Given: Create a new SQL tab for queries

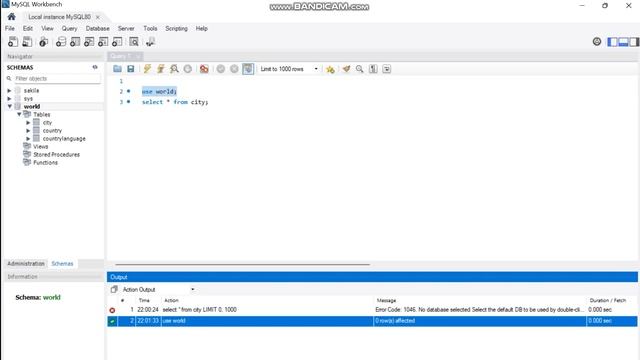Looking at the screenshot, I should (13, 42).
